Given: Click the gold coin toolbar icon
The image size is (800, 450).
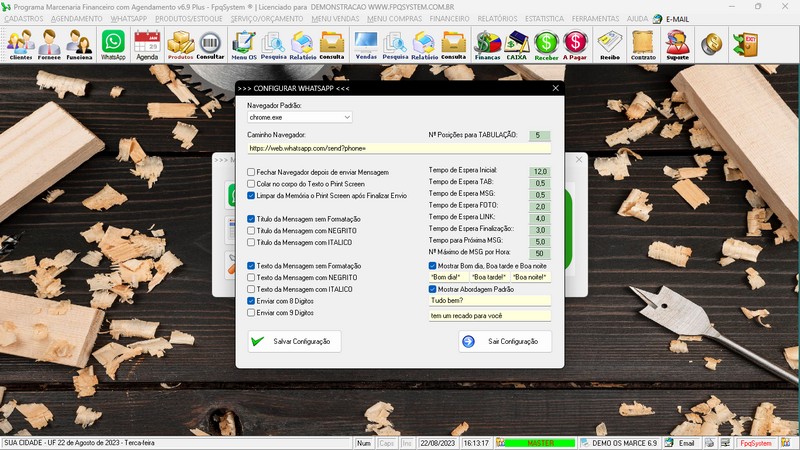Looking at the screenshot, I should click(x=711, y=44).
